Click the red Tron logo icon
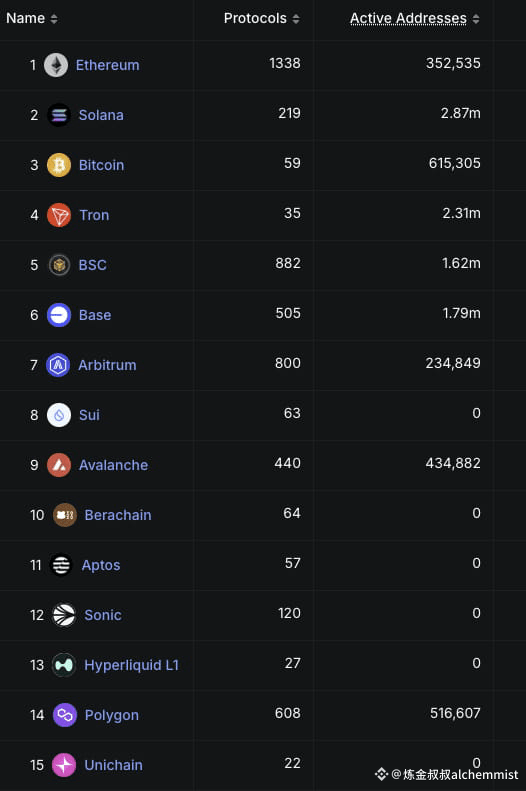The width and height of the screenshot is (526, 791). point(59,215)
